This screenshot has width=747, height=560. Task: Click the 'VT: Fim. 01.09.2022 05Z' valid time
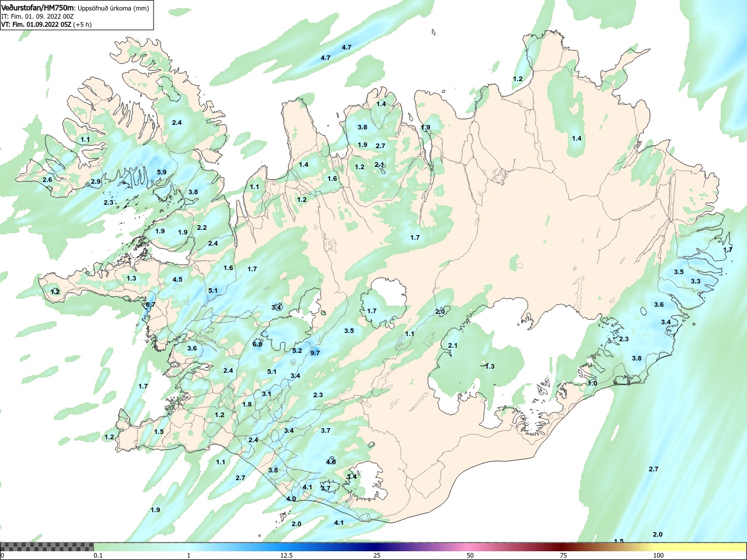(x=37, y=24)
